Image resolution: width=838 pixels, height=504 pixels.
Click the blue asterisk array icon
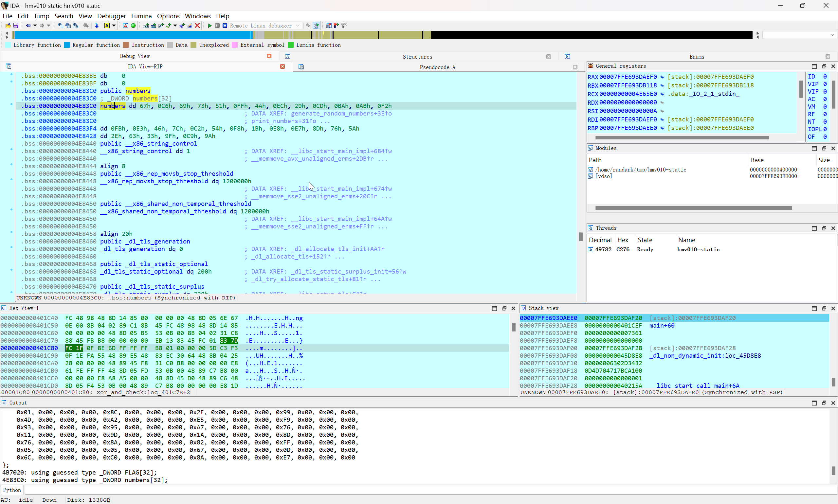tap(182, 26)
